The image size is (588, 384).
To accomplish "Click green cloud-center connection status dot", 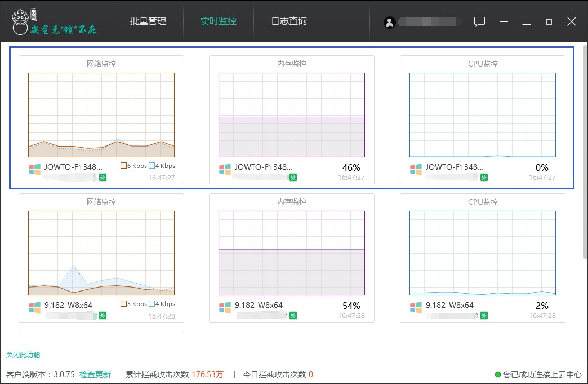I will point(498,374).
